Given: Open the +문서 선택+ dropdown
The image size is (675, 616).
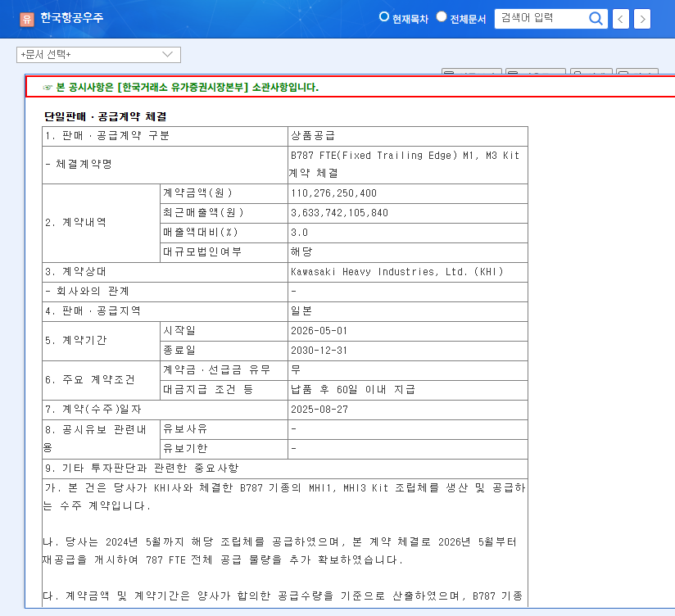Looking at the screenshot, I should 98,55.
